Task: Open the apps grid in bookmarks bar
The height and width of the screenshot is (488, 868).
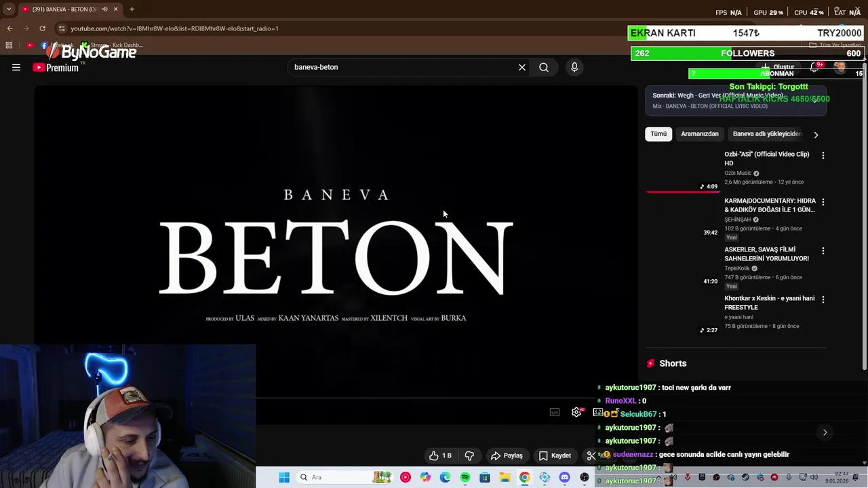Action: click(x=9, y=45)
